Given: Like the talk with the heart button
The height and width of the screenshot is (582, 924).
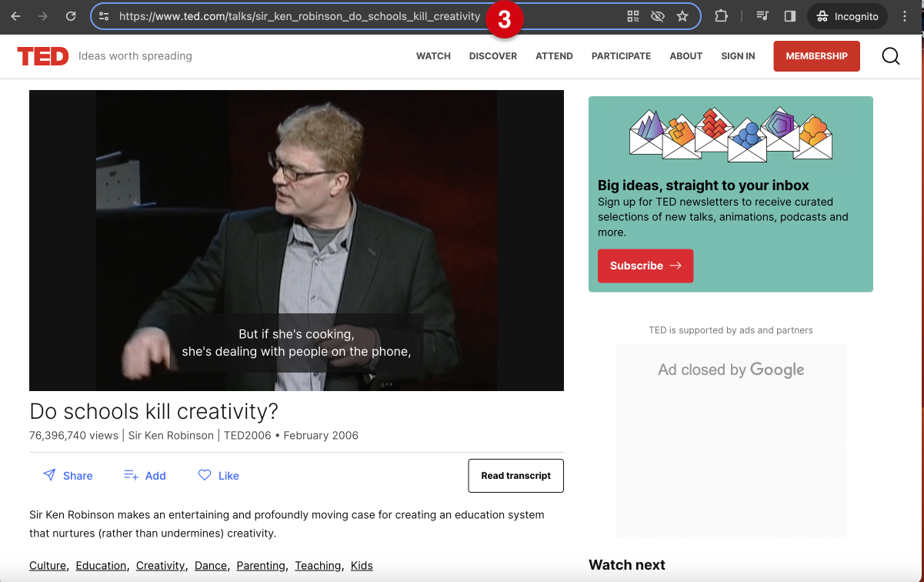Looking at the screenshot, I should (x=218, y=476).
